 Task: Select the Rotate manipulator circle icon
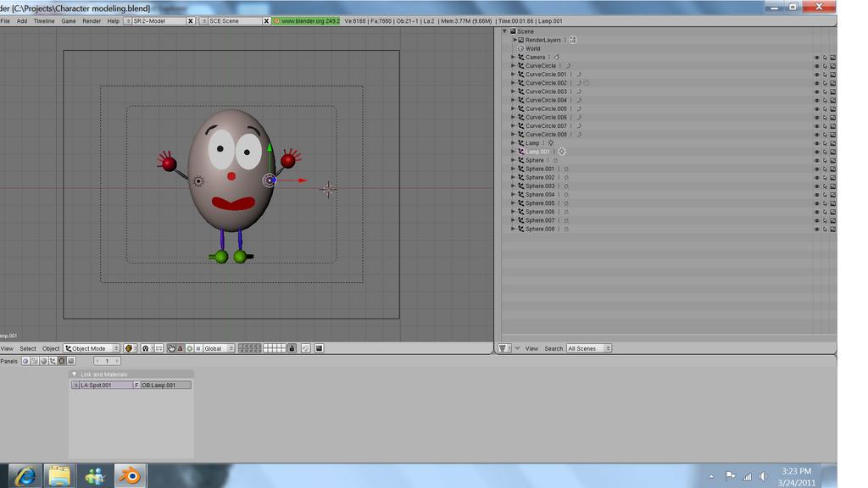[x=189, y=348]
